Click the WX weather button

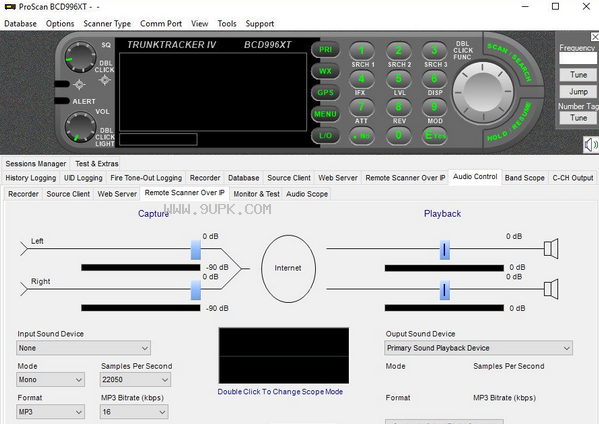click(325, 71)
